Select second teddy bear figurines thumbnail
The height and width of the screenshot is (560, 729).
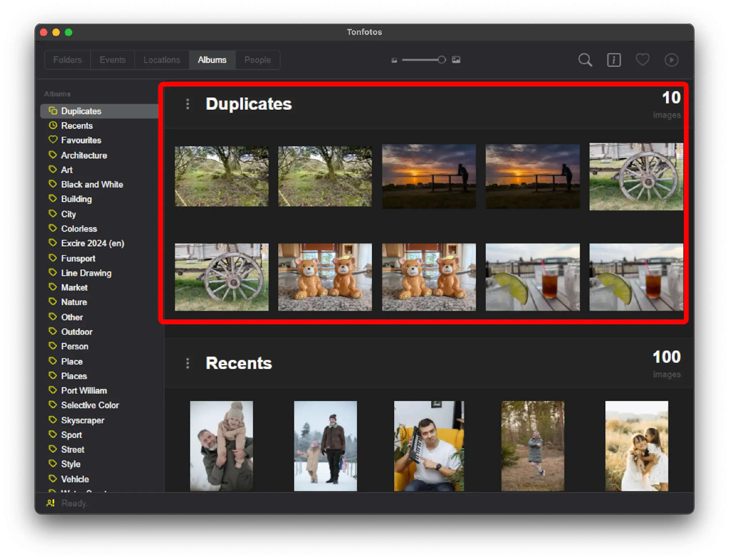tap(429, 277)
